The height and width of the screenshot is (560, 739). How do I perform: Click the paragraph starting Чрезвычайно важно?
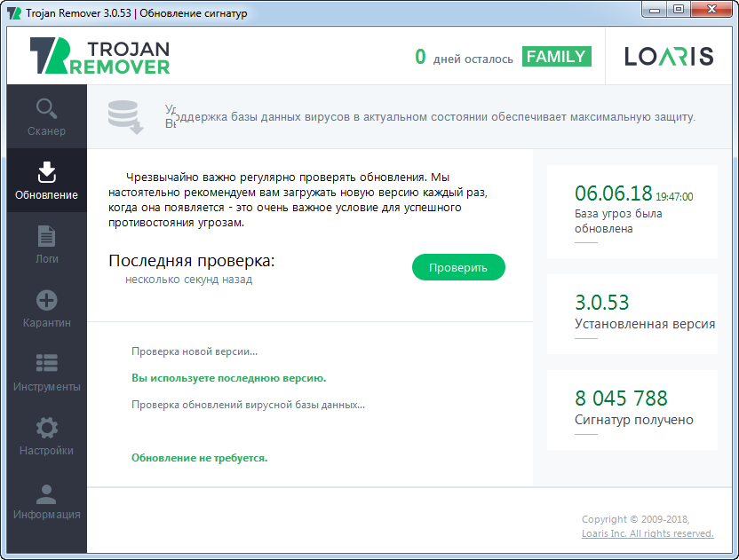click(298, 200)
